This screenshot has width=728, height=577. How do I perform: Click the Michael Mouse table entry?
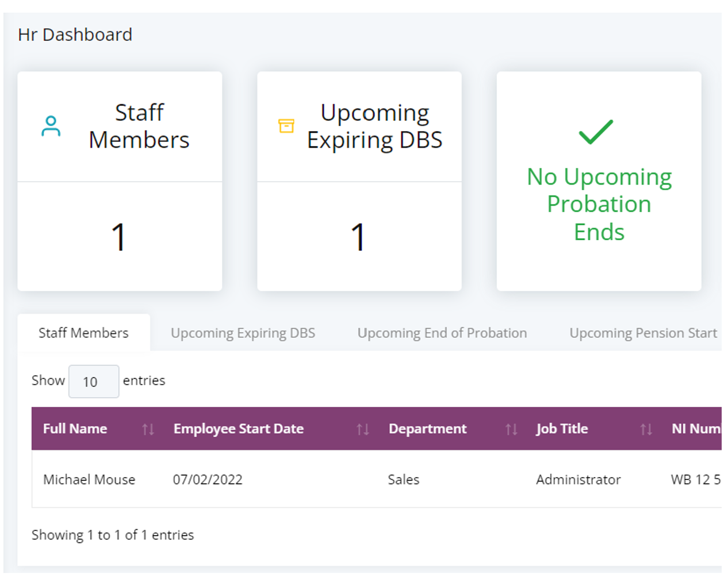(x=89, y=479)
